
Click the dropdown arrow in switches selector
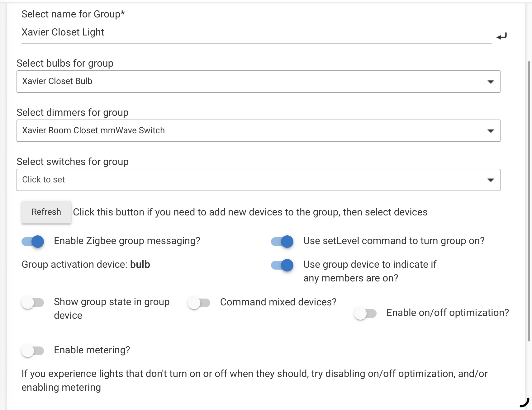click(491, 180)
